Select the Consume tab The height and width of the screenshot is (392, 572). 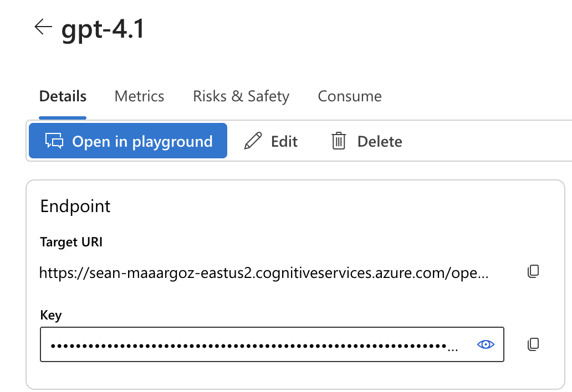[x=350, y=96]
